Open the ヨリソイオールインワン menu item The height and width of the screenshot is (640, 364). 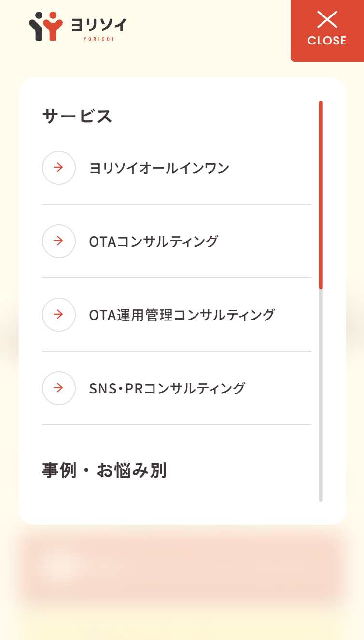click(159, 168)
